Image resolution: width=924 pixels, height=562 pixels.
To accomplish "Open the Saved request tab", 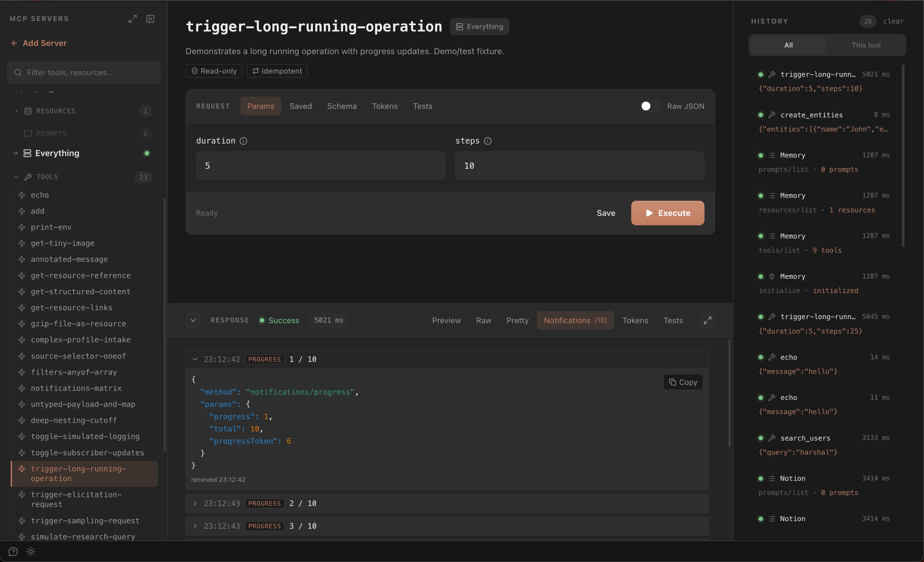I will pyautogui.click(x=301, y=106).
